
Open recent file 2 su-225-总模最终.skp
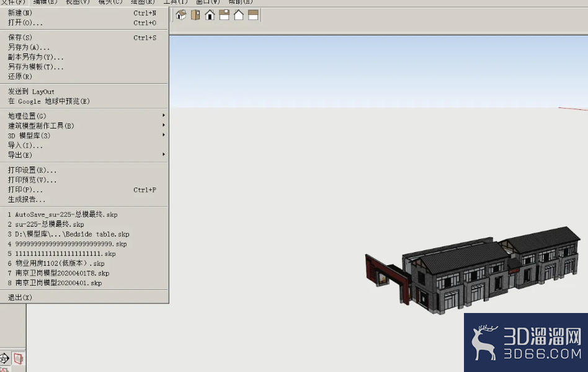click(x=84, y=224)
